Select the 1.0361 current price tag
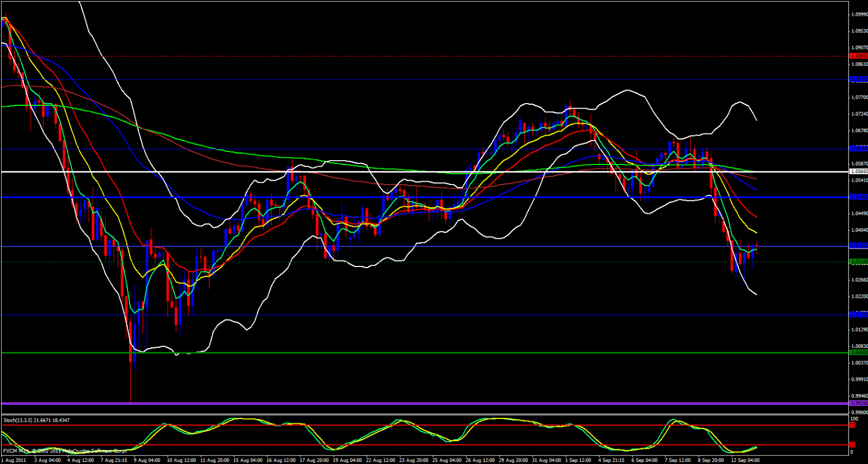This screenshot has width=868, height=464. click(859, 246)
